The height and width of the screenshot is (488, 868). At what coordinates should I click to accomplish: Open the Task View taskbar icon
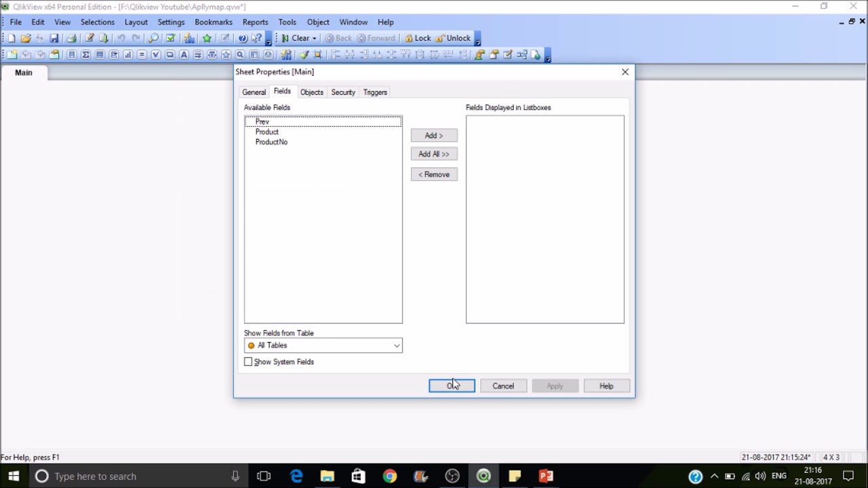264,476
